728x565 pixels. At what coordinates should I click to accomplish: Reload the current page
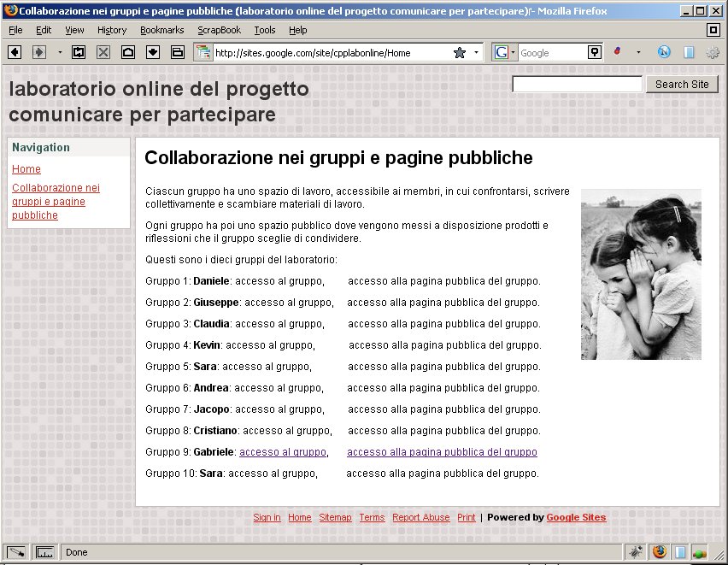click(79, 52)
